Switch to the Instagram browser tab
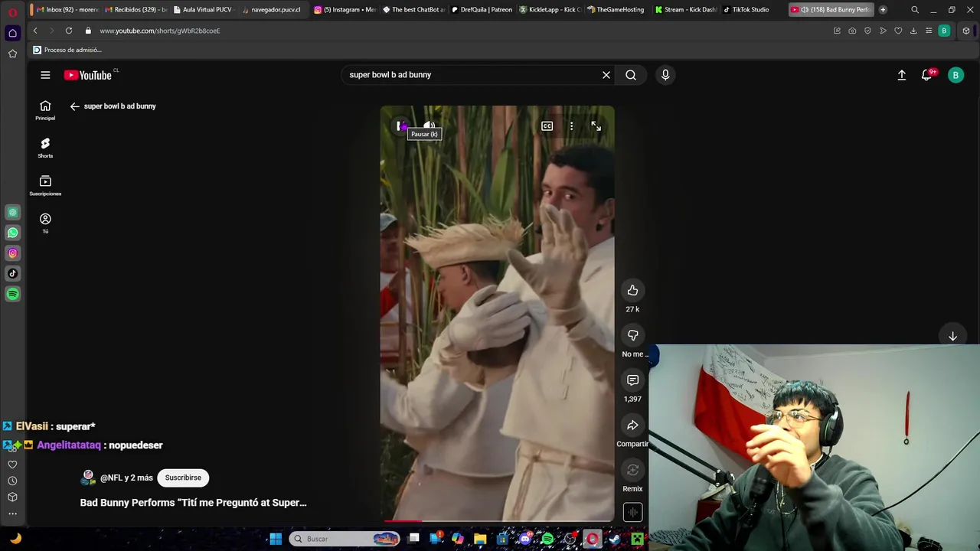Image resolution: width=980 pixels, height=551 pixels. (x=345, y=10)
